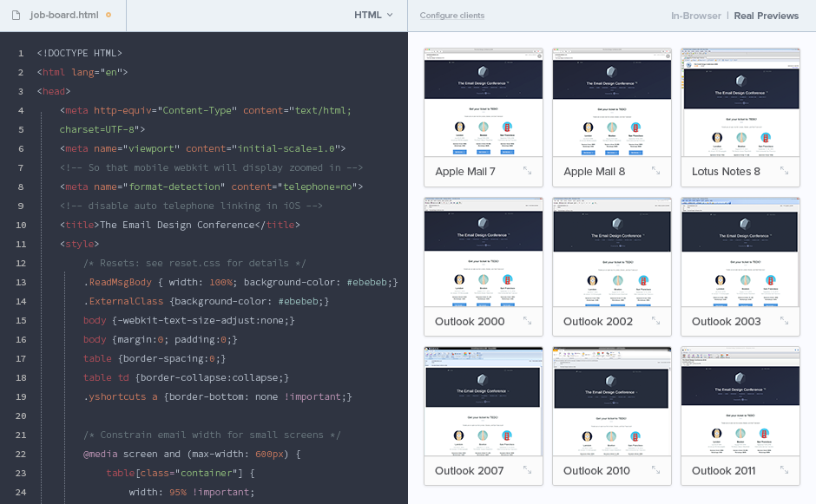Click the Apple Mail 7 label
Screen dimensions: 816x504
pos(465,171)
